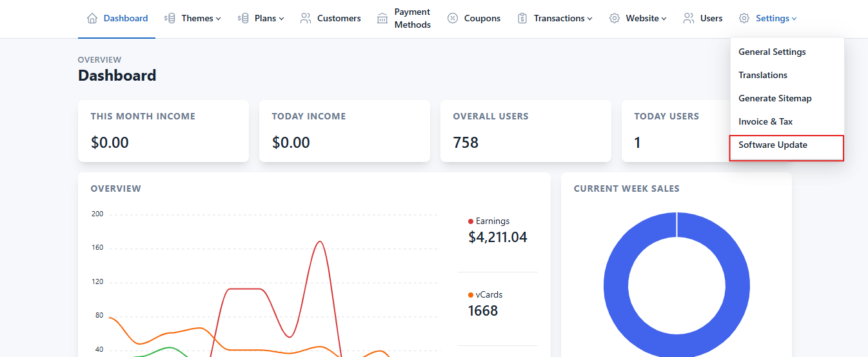This screenshot has width=868, height=357.
Task: Click the Coupons percent badge icon
Action: 453,18
